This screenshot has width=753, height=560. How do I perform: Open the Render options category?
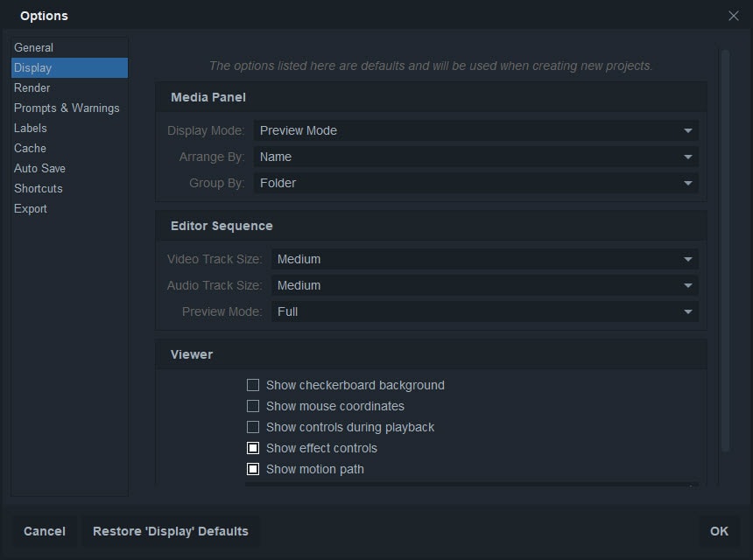[x=32, y=87]
